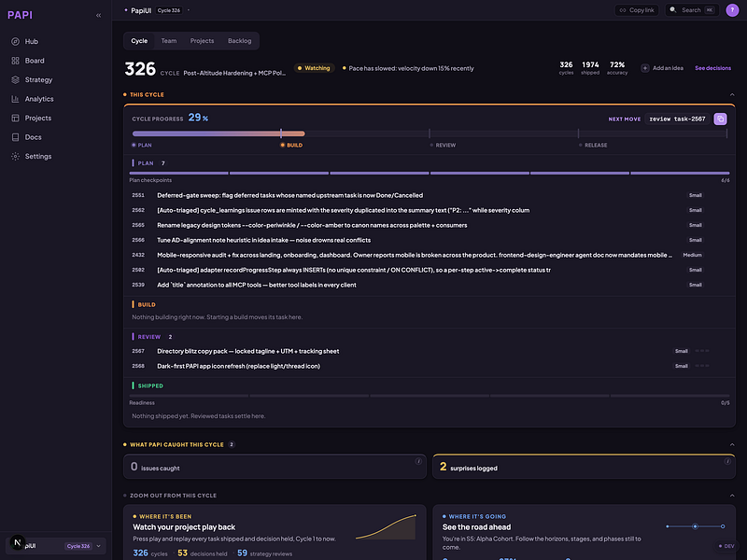Click the Medium size tag on task 2432
This screenshot has height=560, width=747.
(692, 255)
